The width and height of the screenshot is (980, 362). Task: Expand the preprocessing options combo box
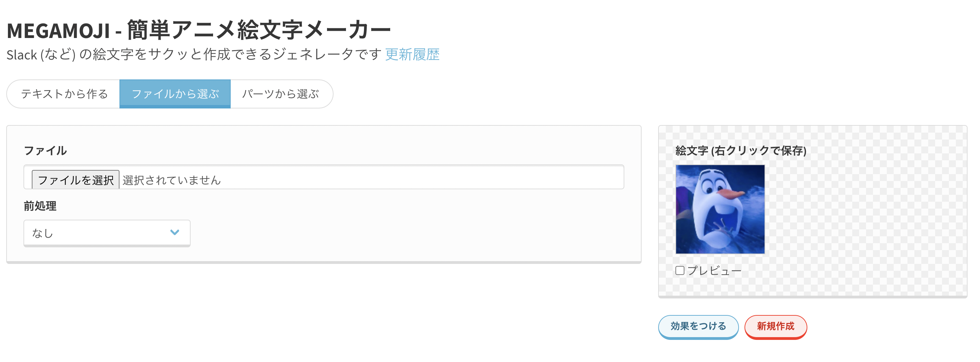coord(106,232)
